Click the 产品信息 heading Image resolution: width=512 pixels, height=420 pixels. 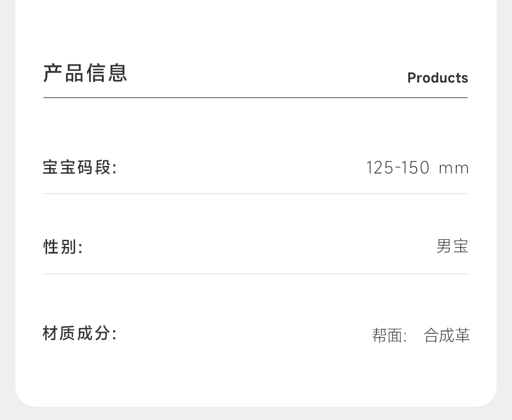(x=85, y=73)
